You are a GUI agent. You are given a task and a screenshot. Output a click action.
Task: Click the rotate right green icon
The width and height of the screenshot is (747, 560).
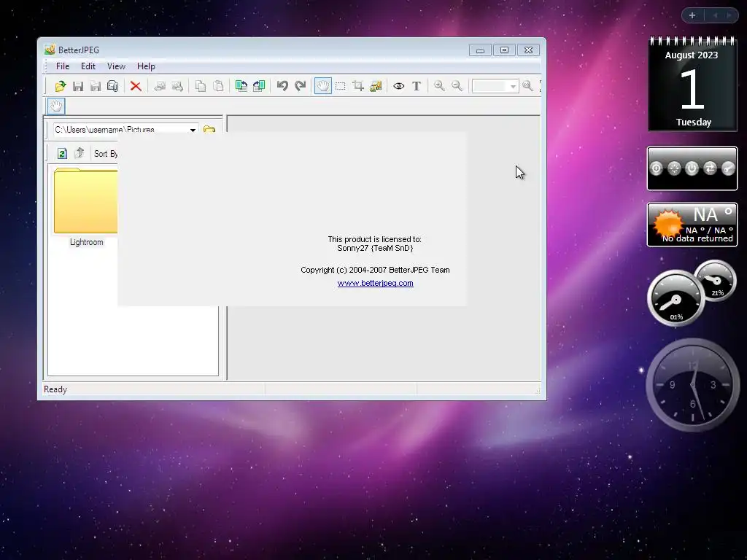pyautogui.click(x=259, y=86)
